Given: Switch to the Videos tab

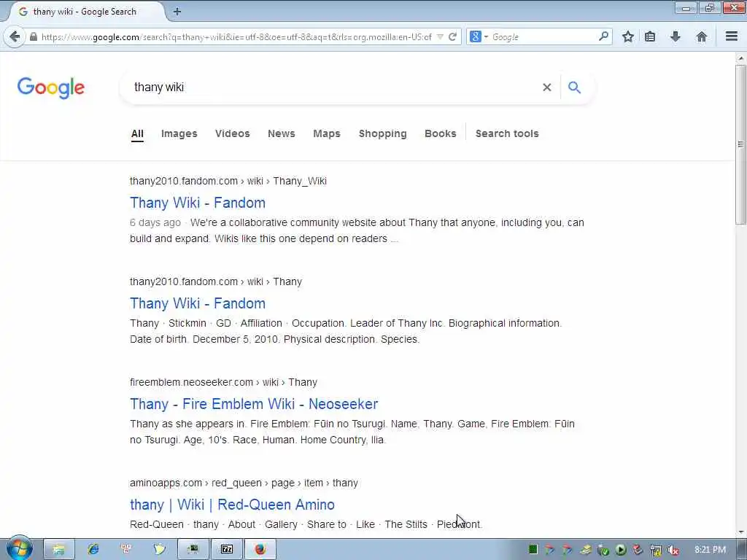Looking at the screenshot, I should tap(233, 134).
